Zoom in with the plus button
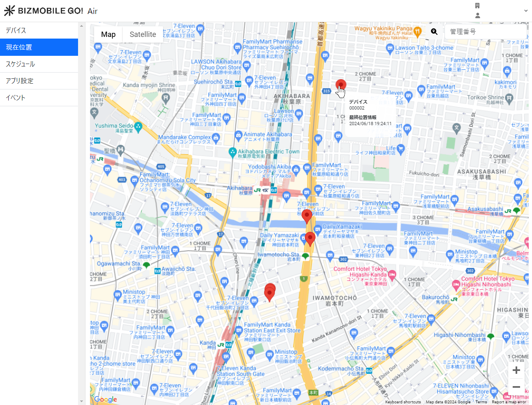The width and height of the screenshot is (532, 405). [516, 371]
